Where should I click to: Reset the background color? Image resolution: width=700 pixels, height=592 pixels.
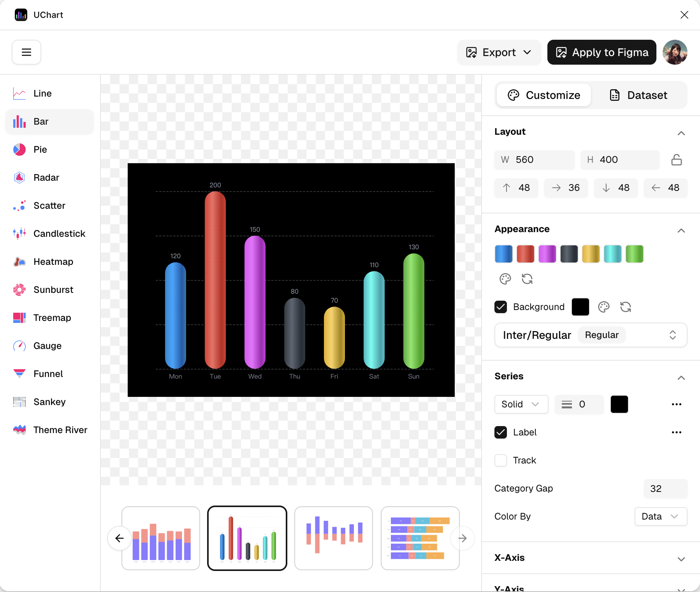point(625,307)
